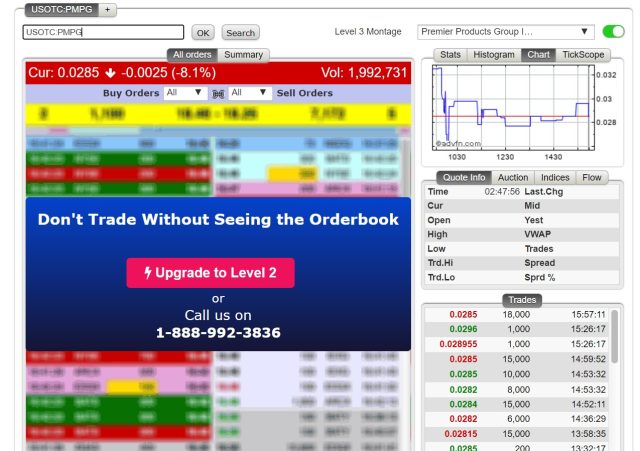Switch to the All orders tab
The height and width of the screenshot is (451, 640).
click(x=192, y=55)
